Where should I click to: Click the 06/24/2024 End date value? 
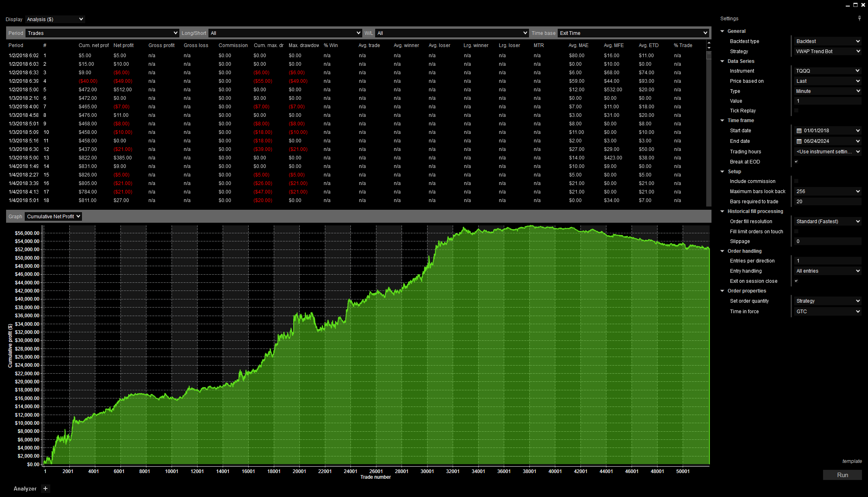[816, 141]
